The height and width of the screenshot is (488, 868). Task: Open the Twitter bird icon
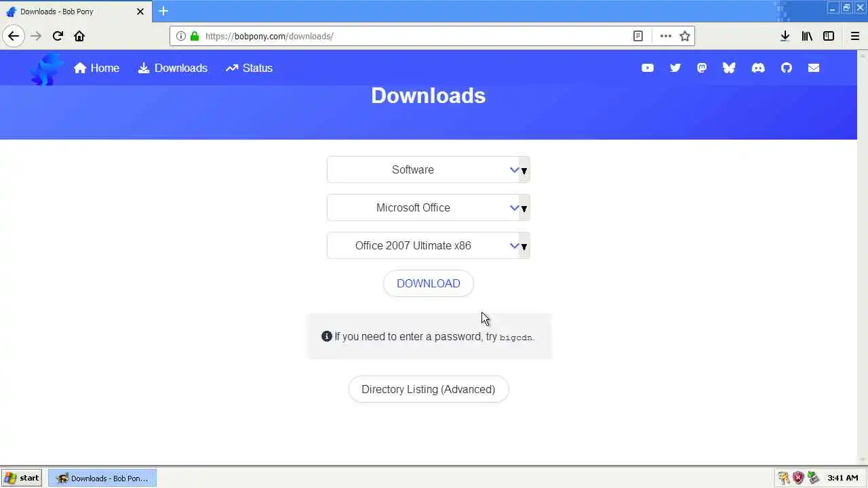pyautogui.click(x=675, y=68)
